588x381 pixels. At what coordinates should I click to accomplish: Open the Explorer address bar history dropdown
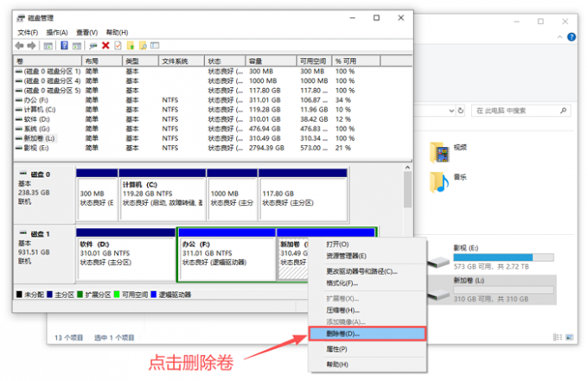(x=451, y=111)
